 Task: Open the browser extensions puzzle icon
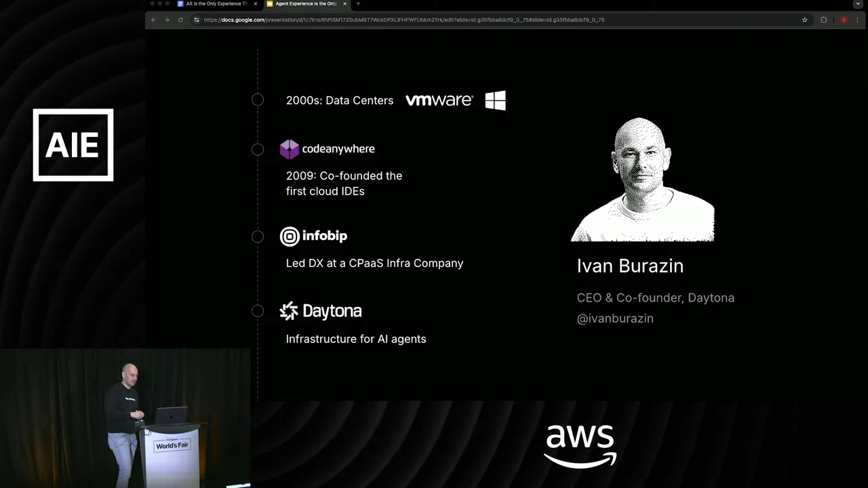[x=824, y=20]
